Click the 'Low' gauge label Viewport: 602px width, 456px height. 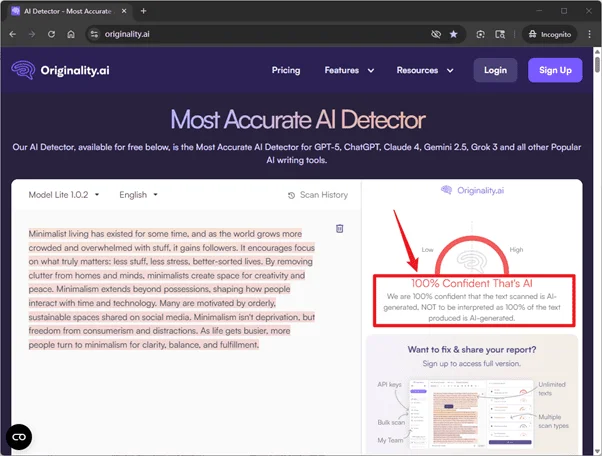click(427, 250)
